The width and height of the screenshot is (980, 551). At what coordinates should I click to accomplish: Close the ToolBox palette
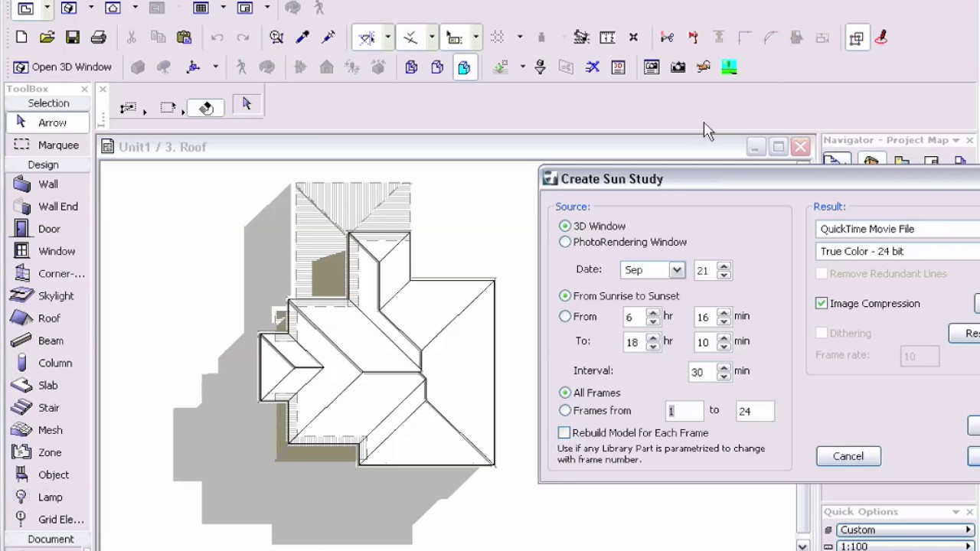(x=84, y=89)
